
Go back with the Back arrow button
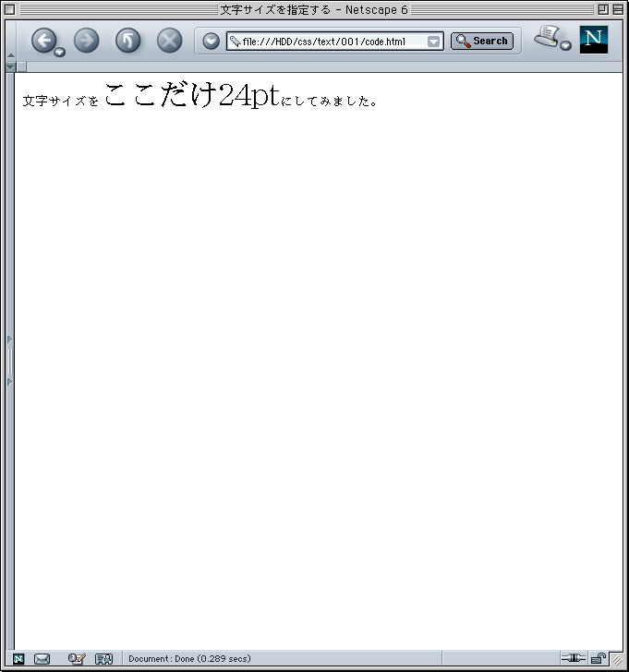tap(43, 41)
